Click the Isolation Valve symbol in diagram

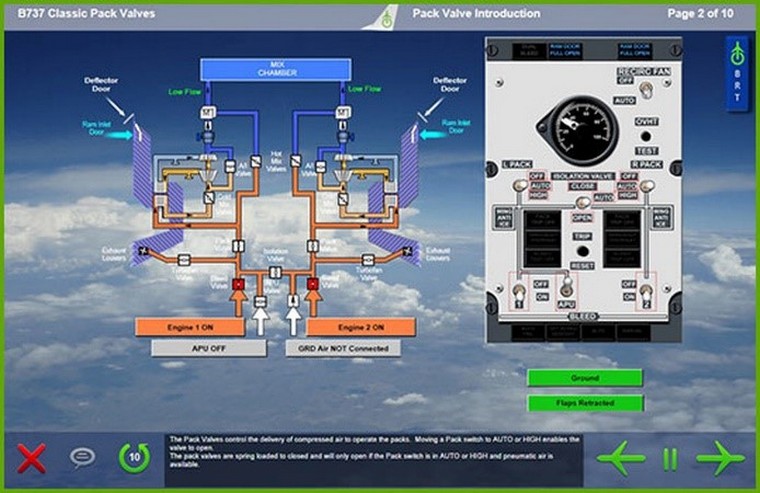275,272
